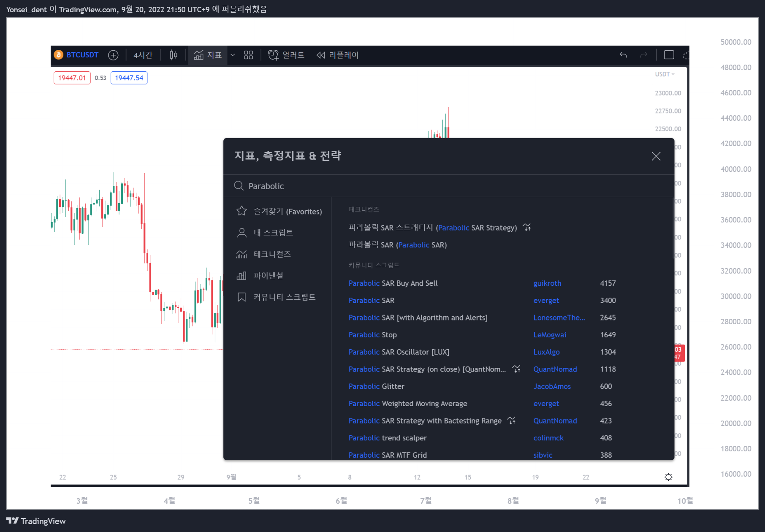The height and width of the screenshot is (532, 765).
Task: Close the indicators dialog
Action: tap(656, 156)
